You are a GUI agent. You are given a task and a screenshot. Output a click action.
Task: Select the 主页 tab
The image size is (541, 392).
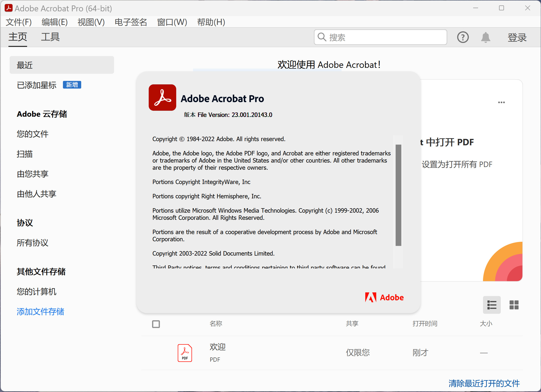[x=17, y=37]
